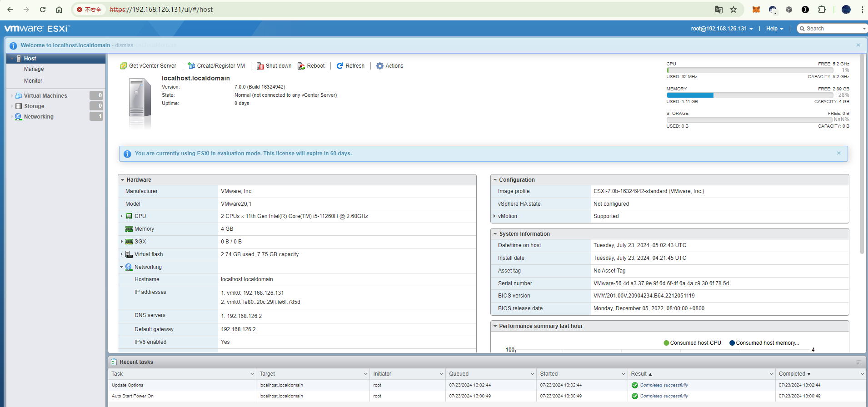Select Monitor under Host
The image size is (868, 407).
(x=33, y=81)
